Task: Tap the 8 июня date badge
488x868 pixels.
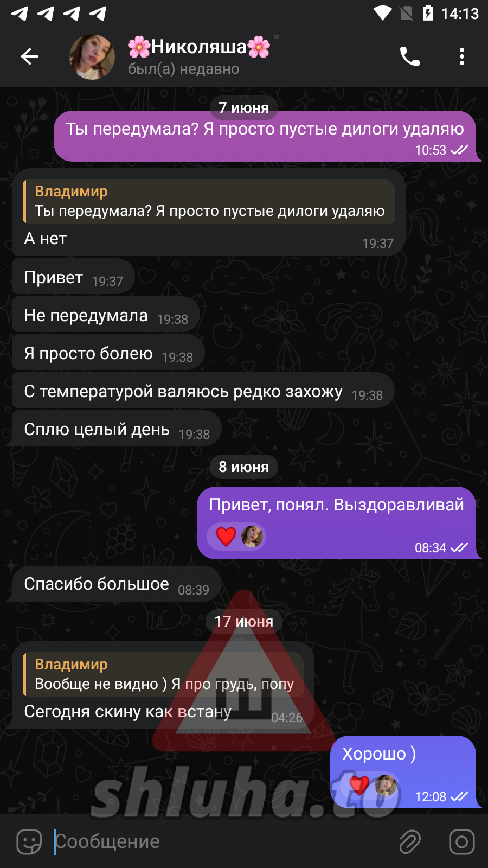Action: 243,467
